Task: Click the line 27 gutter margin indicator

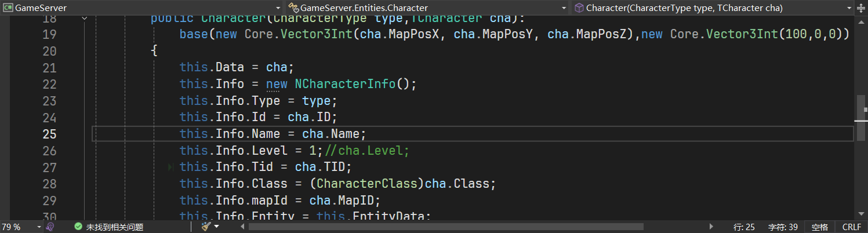Action: pos(170,167)
